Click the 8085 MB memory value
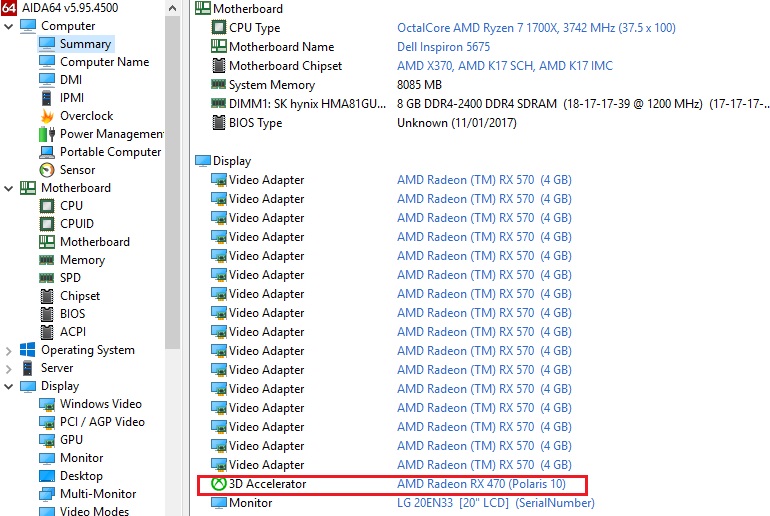Screen dimensions: 770x516 419,85
